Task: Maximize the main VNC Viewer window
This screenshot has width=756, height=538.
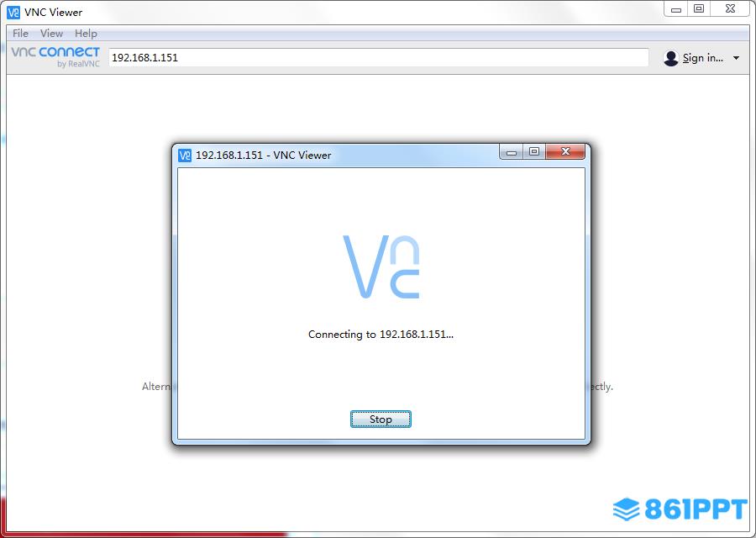Action: pos(699,8)
